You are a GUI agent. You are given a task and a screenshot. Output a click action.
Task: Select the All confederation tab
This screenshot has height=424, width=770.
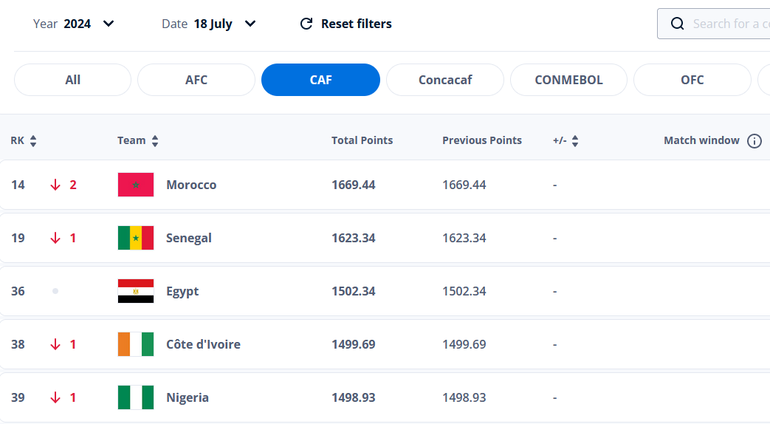[x=73, y=80]
